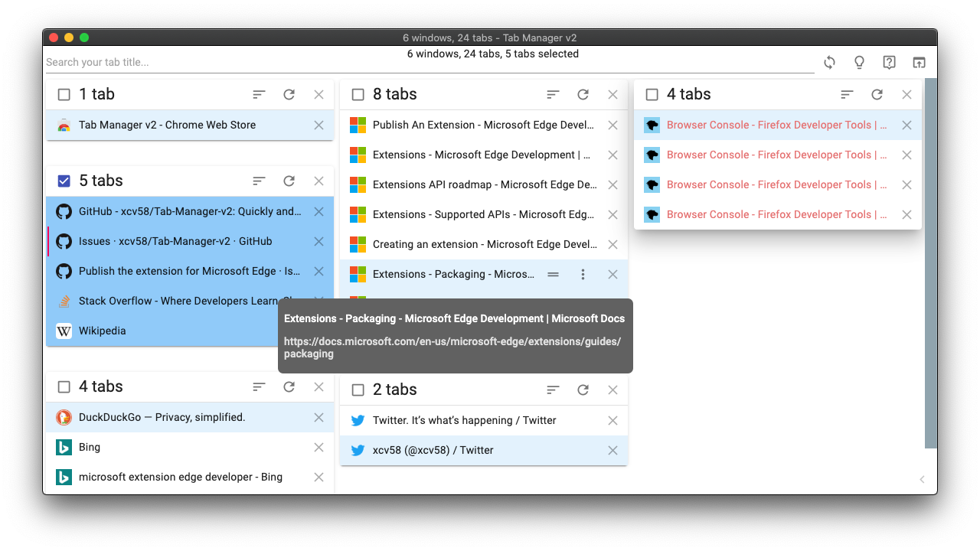980x551 pixels.
Task: Select the Firefox 4 tabs window checkbox
Action: 652,95
